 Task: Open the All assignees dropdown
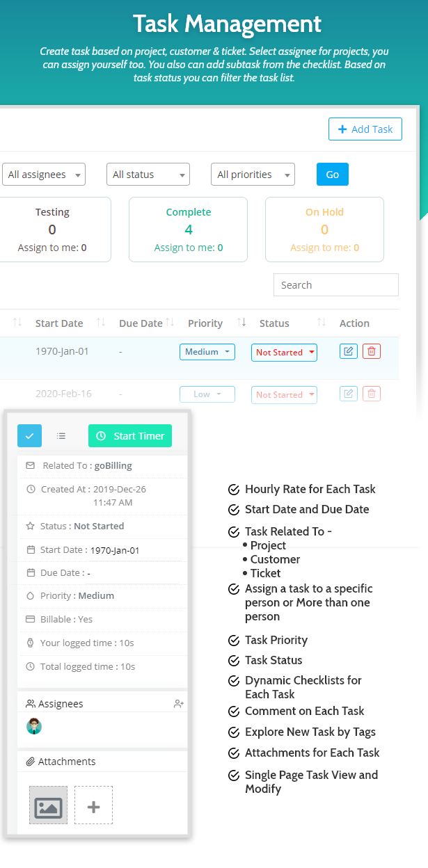click(x=43, y=175)
